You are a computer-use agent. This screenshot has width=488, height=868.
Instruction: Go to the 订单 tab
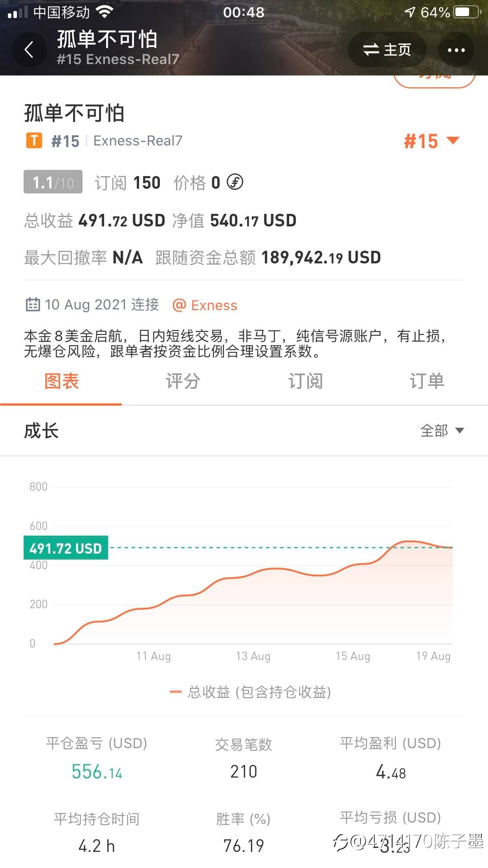(427, 381)
